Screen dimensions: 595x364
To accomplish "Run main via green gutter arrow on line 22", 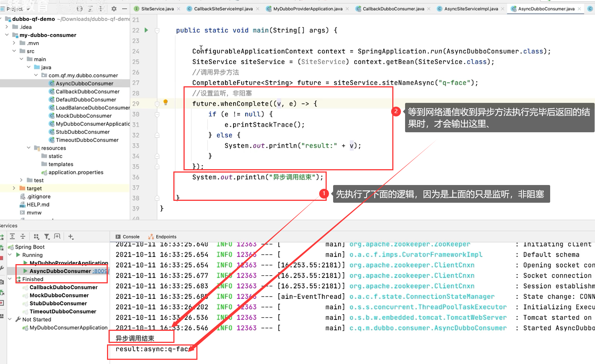I will (146, 30).
